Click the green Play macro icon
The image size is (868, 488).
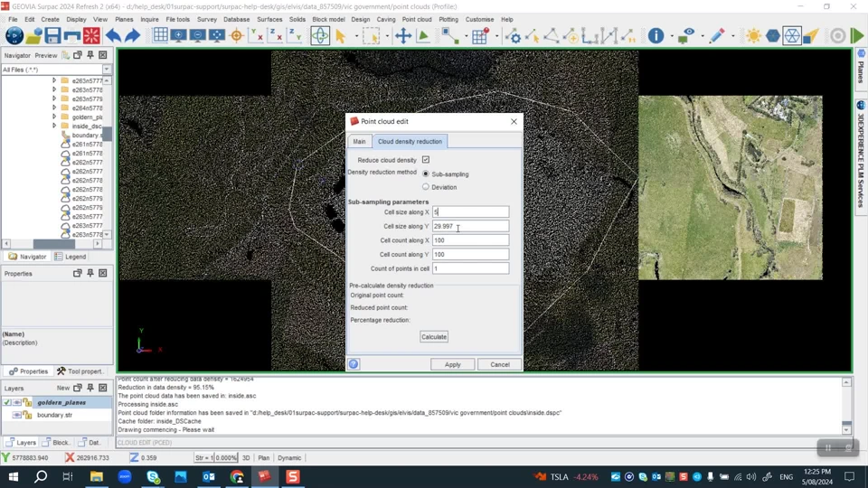[857, 36]
